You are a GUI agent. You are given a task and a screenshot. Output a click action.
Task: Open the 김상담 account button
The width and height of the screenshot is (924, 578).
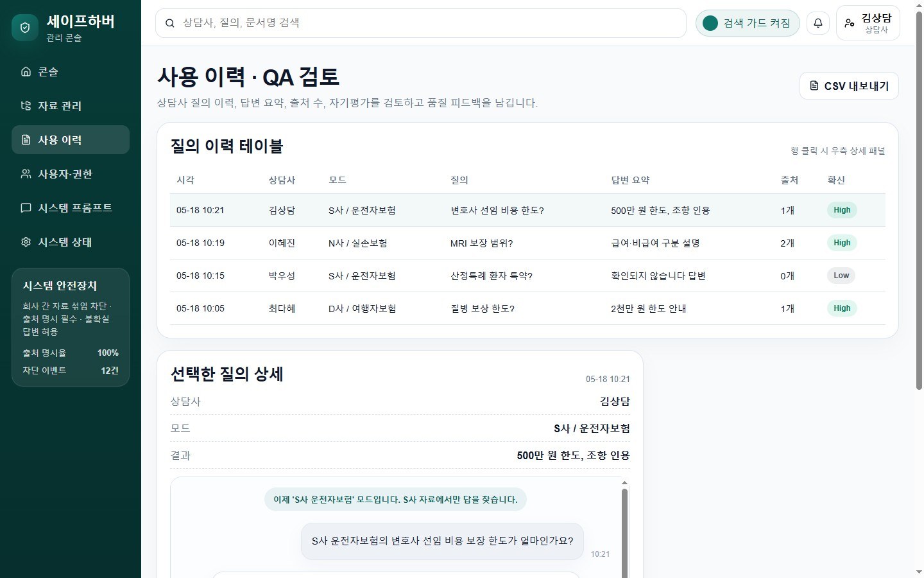(868, 23)
